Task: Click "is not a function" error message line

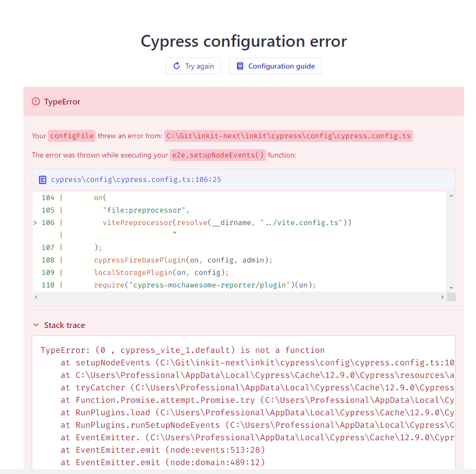Action: pos(183,350)
